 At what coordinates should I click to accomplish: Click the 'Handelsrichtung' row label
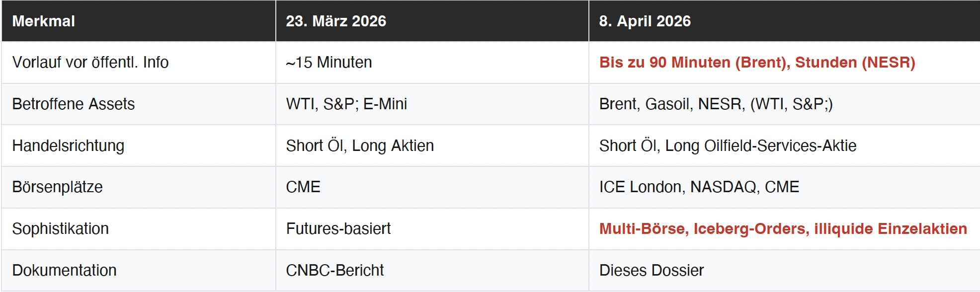pyautogui.click(x=68, y=146)
